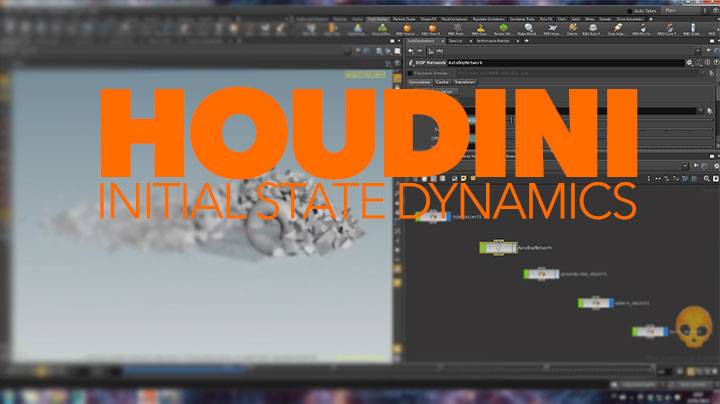Click the AutoDopNetwork node name field
The width and height of the screenshot is (720, 404).
pyautogui.click(x=566, y=62)
